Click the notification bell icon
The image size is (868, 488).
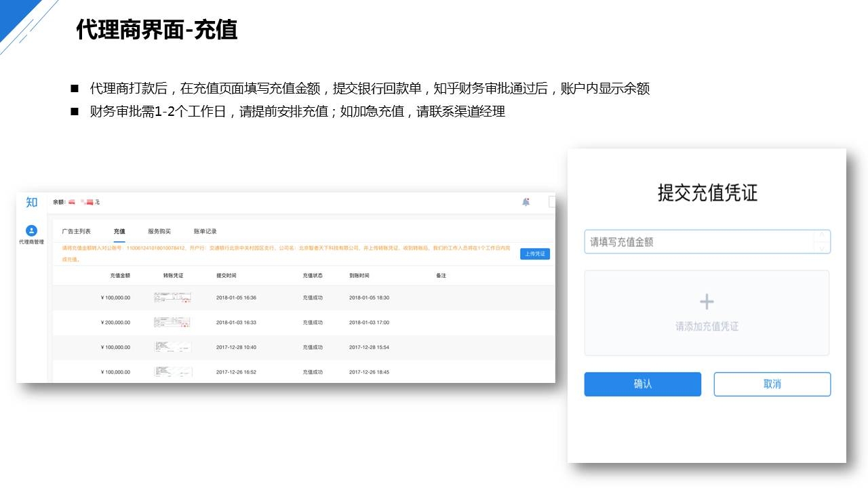click(526, 202)
